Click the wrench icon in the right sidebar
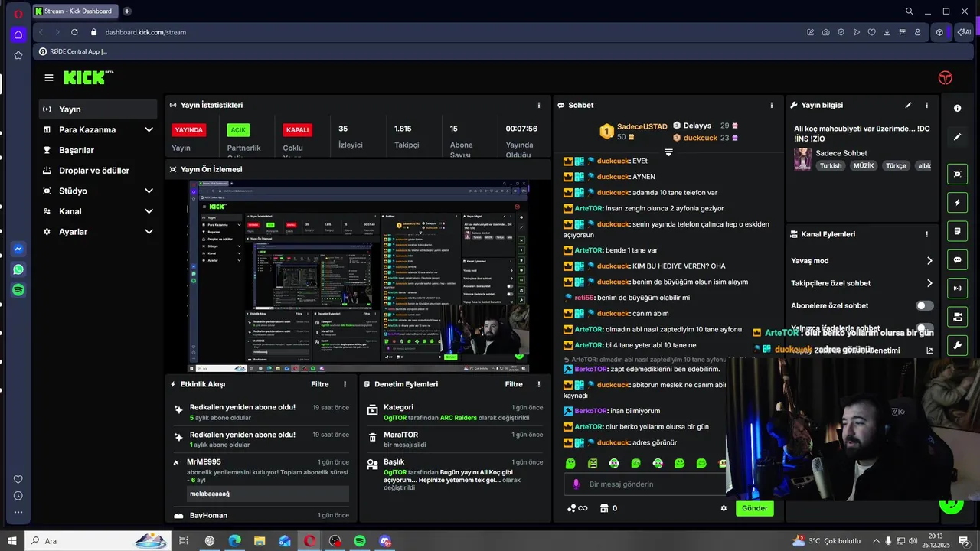Viewport: 980px width, 551px height. click(957, 346)
